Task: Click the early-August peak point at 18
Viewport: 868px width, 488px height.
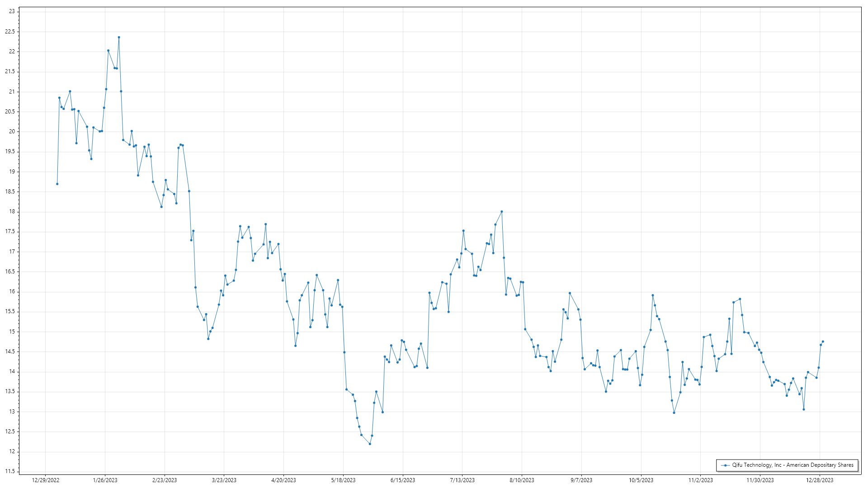Action: [x=502, y=211]
